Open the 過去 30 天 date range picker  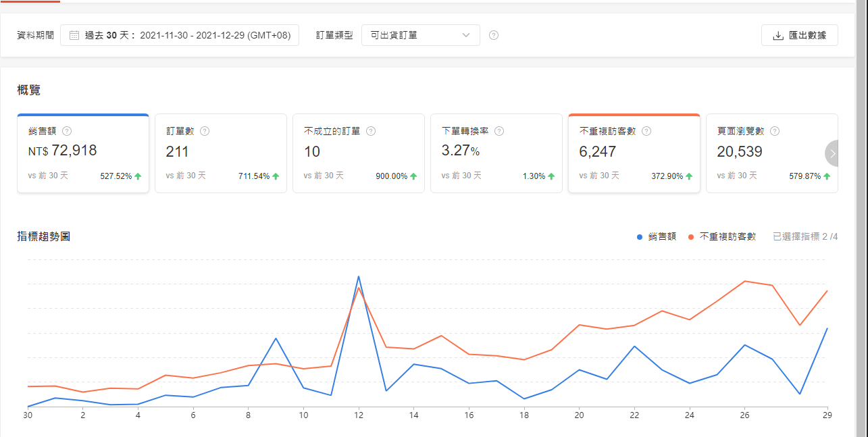click(180, 35)
